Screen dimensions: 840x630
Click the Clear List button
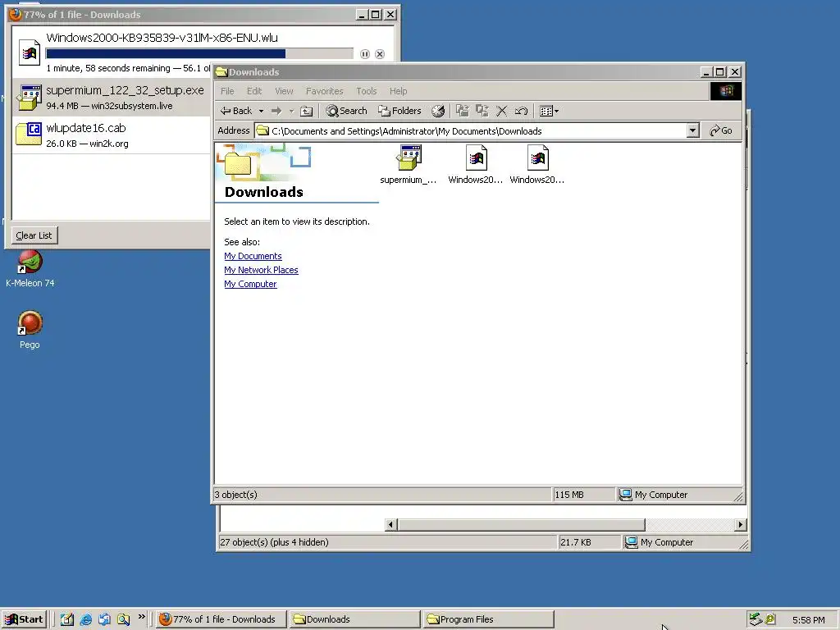point(34,235)
